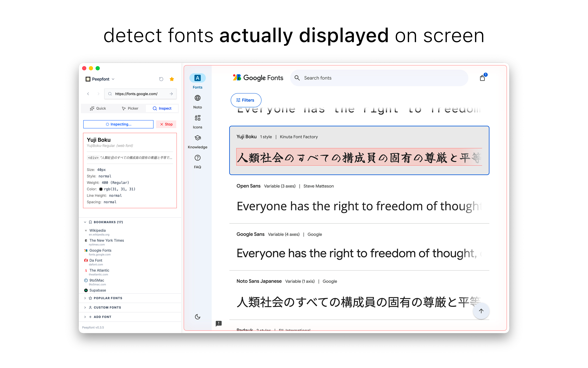This screenshot has width=588, height=368.
Task: Click the Wikipedia favicon icon
Action: [x=86, y=230]
